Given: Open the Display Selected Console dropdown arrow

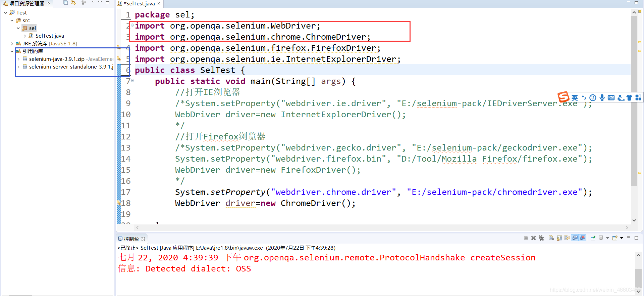Looking at the screenshot, I should [x=607, y=238].
